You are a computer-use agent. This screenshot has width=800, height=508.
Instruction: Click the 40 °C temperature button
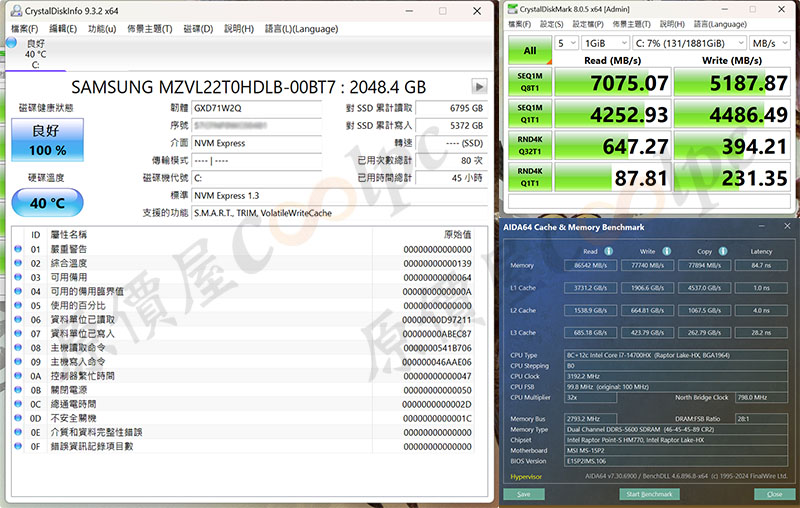tap(47, 202)
